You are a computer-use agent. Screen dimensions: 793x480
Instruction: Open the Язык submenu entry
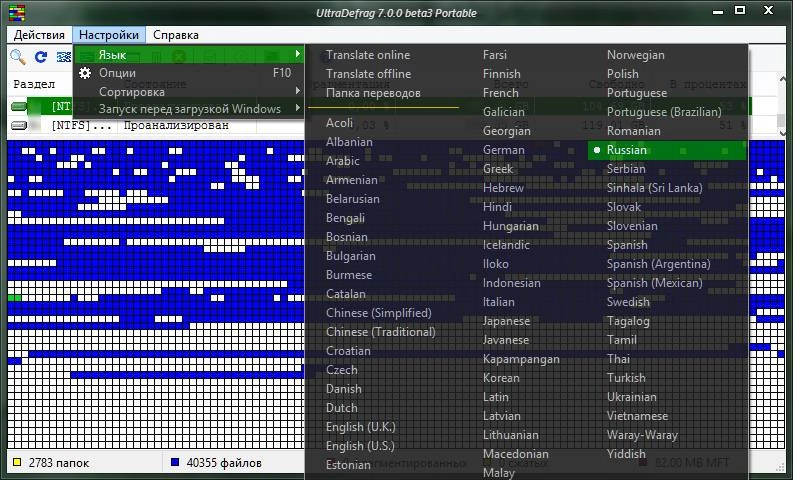point(189,55)
